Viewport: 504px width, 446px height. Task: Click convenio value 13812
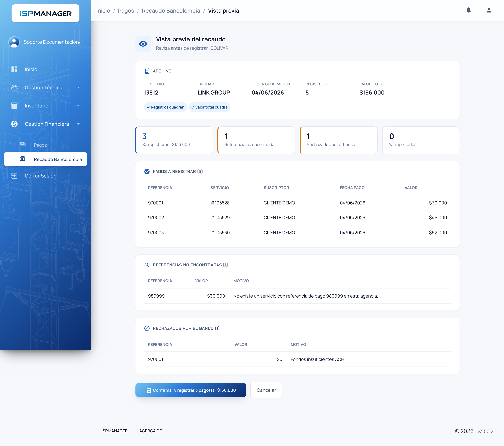[x=151, y=93]
